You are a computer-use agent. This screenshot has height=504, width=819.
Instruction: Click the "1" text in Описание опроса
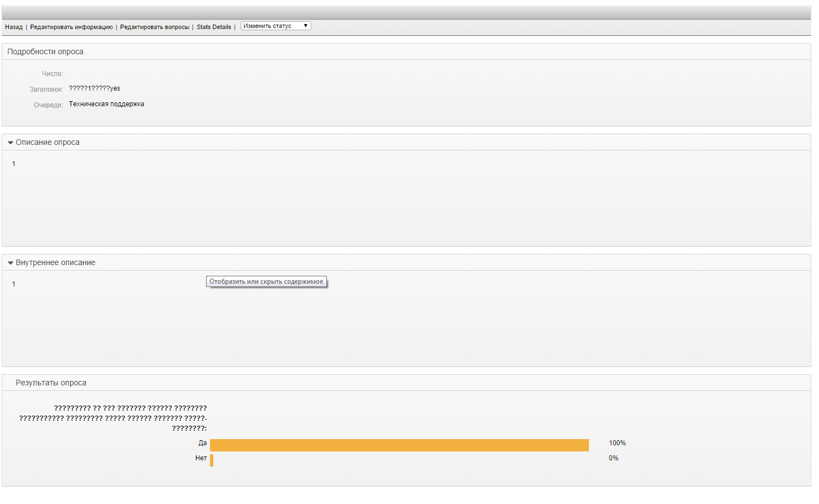click(x=14, y=164)
